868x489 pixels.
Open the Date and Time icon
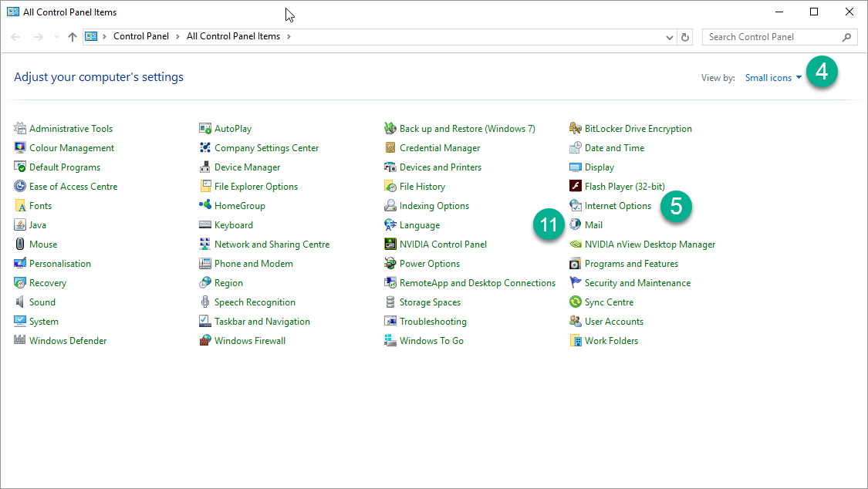575,147
